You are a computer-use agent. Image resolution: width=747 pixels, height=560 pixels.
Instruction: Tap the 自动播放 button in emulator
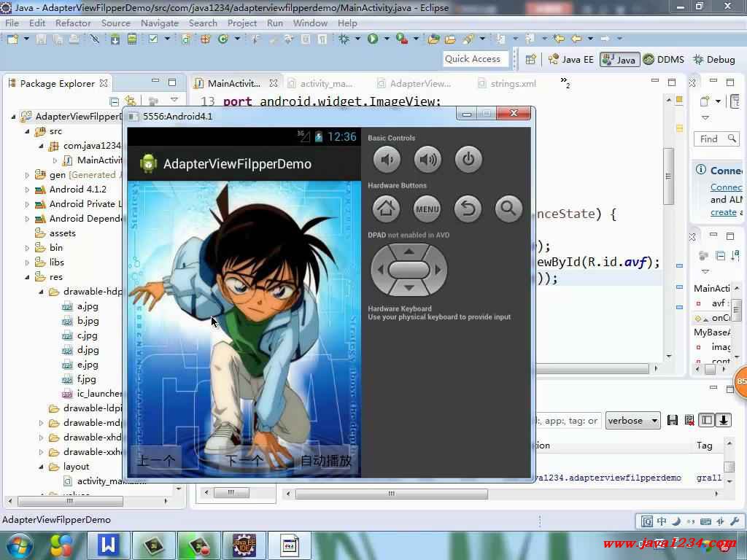pyautogui.click(x=326, y=461)
